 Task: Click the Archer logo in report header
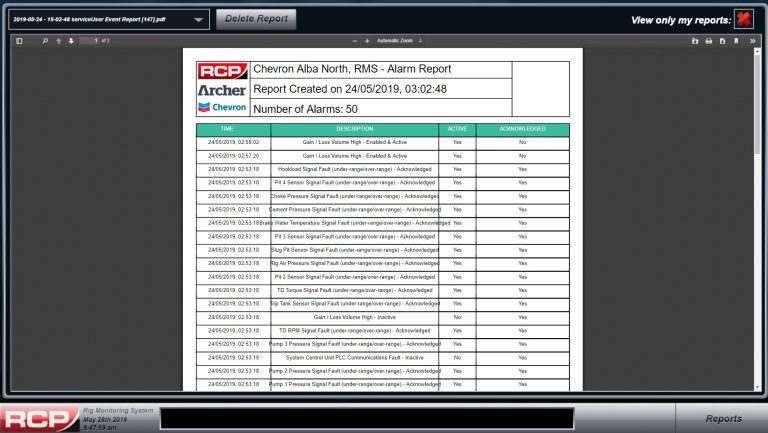[x=222, y=91]
